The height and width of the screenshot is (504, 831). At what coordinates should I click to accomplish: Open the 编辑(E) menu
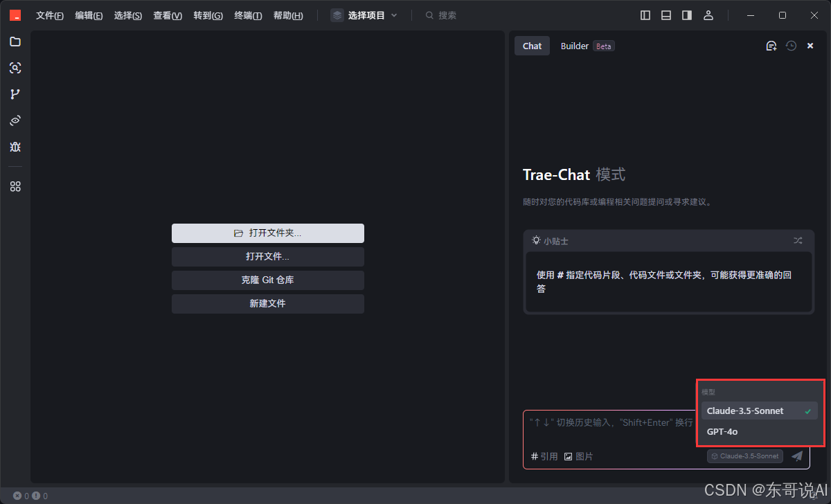click(89, 15)
